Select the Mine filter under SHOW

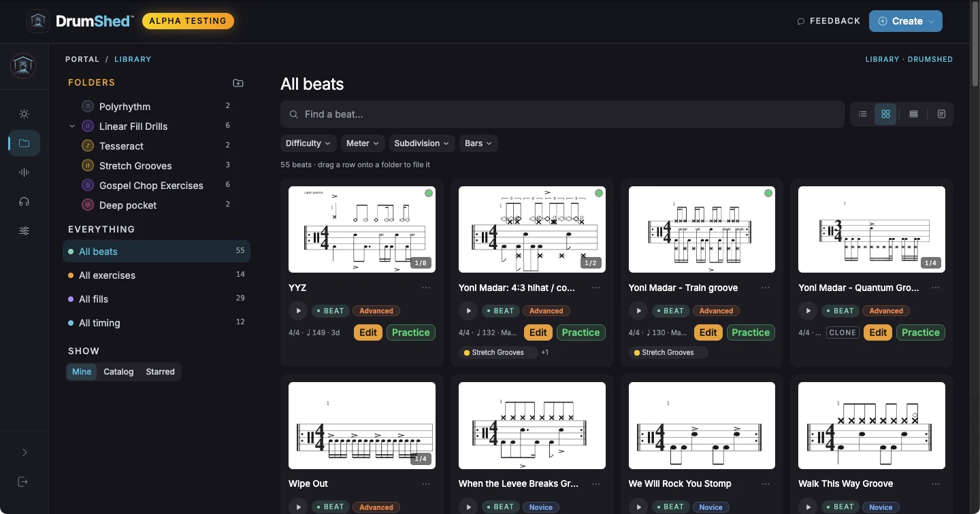tap(82, 372)
